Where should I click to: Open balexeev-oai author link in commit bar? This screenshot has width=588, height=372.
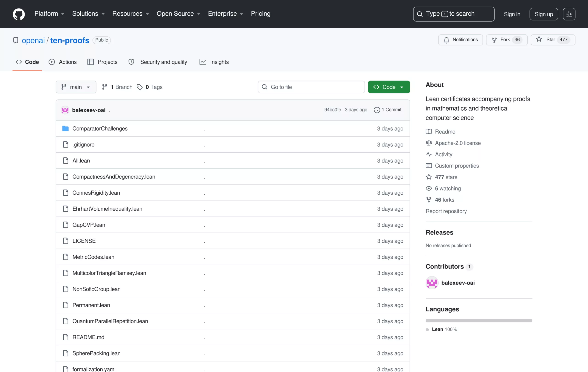click(x=89, y=110)
